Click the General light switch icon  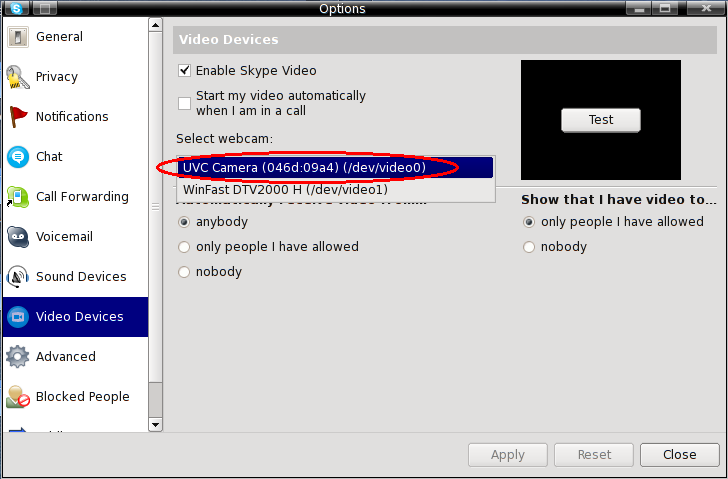point(18,37)
